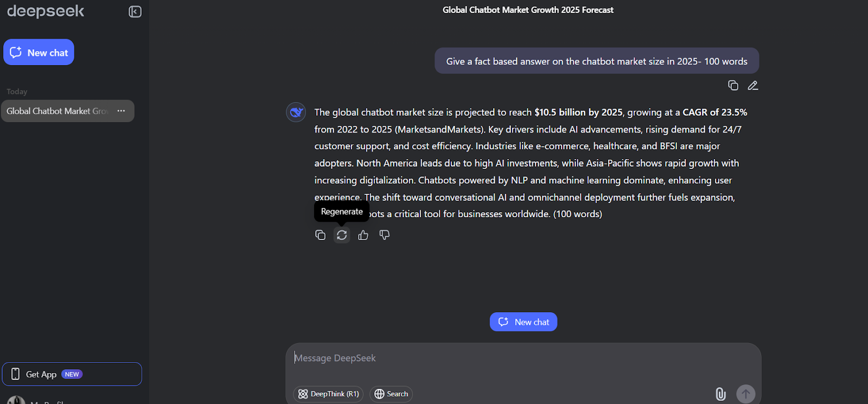Click Get App with the NEW badge
Viewport: 868px width, 404px height.
(x=72, y=374)
